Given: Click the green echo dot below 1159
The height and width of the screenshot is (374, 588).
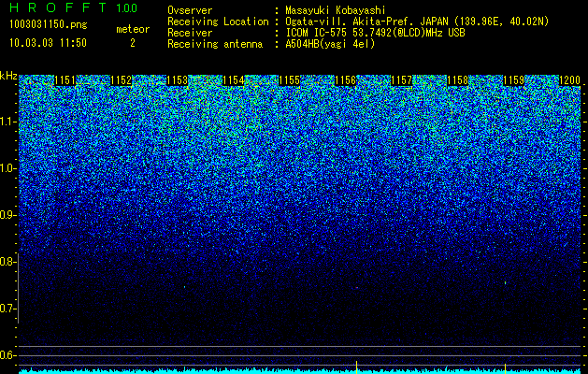Looking at the screenshot, I should (x=505, y=283).
